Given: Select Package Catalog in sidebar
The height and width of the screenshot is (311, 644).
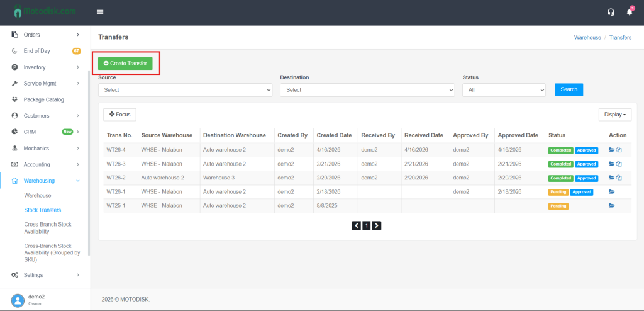Looking at the screenshot, I should tap(44, 99).
